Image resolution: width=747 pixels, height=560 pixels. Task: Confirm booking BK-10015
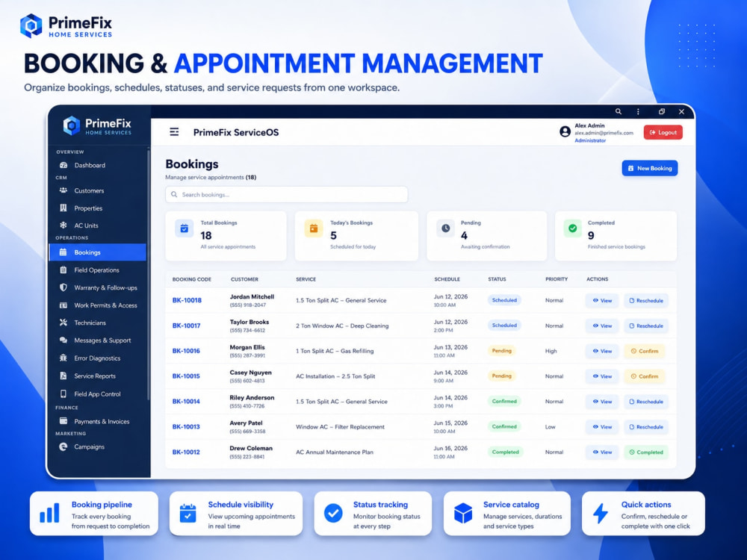645,376
